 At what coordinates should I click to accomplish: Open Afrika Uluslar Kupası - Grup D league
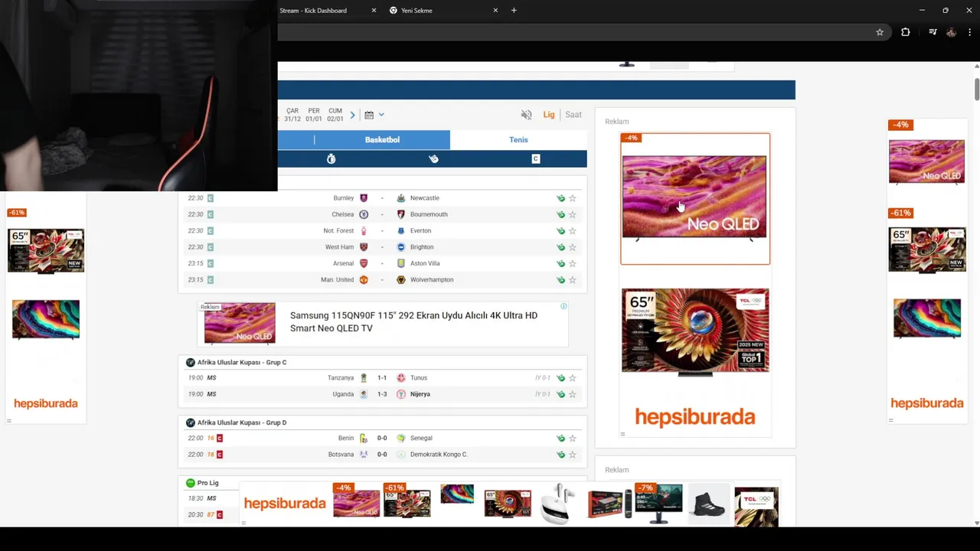tap(242, 422)
